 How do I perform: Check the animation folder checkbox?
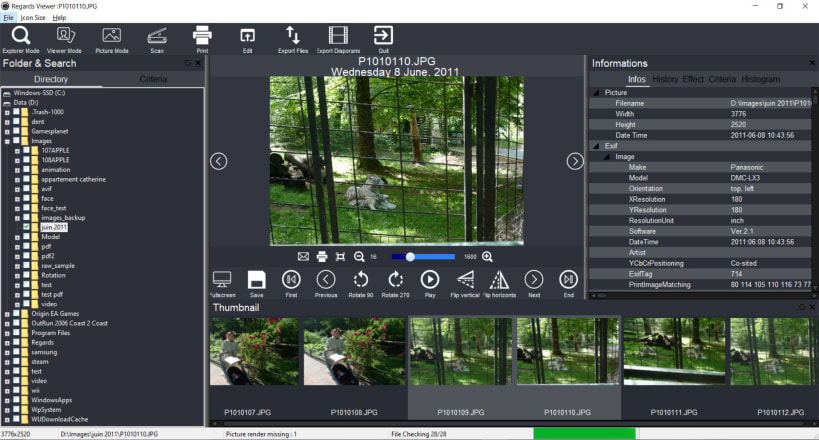(x=26, y=170)
